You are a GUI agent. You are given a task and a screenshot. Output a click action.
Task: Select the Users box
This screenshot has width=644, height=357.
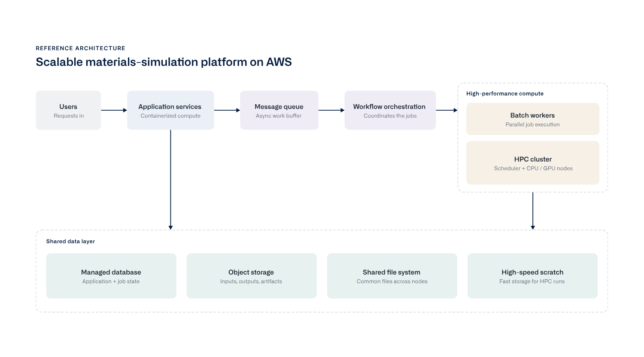pyautogui.click(x=68, y=110)
